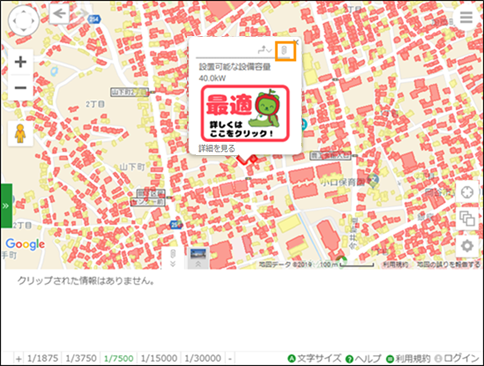Click the map pan control circle
Screen dimensions: 484x366
tap(23, 20)
